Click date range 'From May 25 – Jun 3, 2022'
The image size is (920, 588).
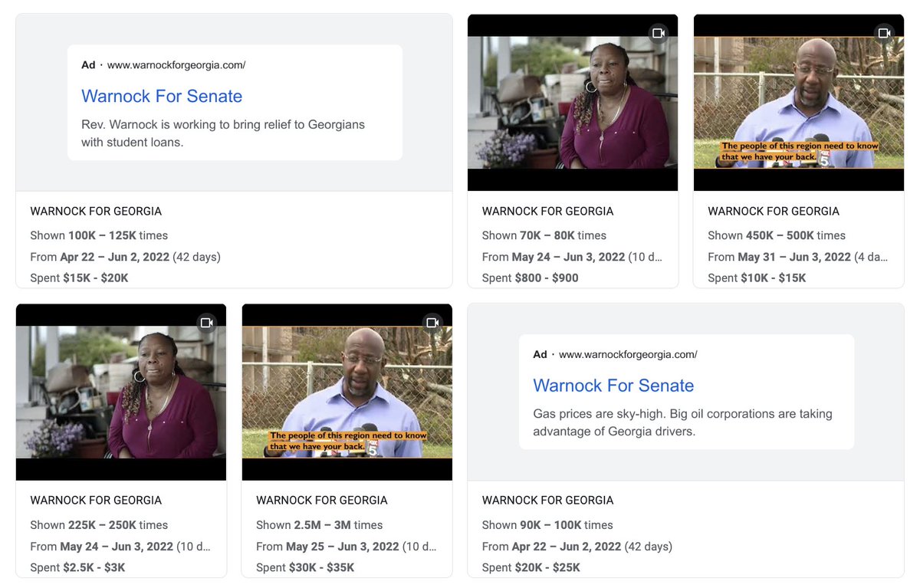click(x=327, y=547)
